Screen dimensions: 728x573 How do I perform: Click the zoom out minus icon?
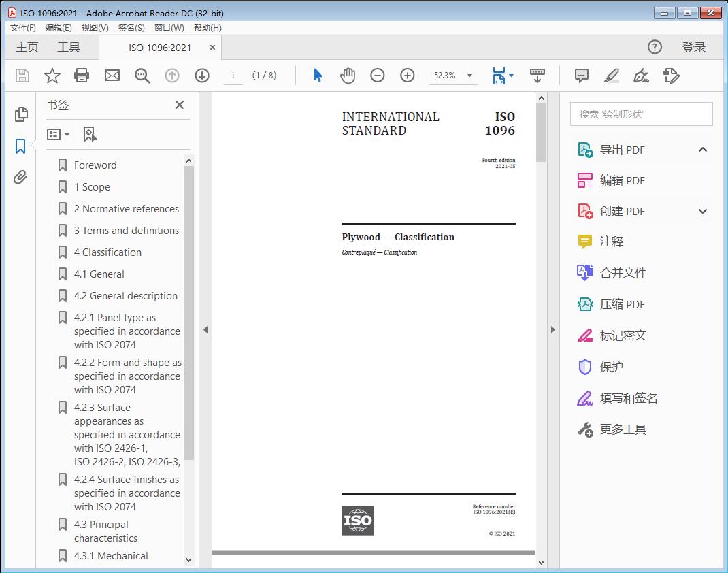click(378, 76)
